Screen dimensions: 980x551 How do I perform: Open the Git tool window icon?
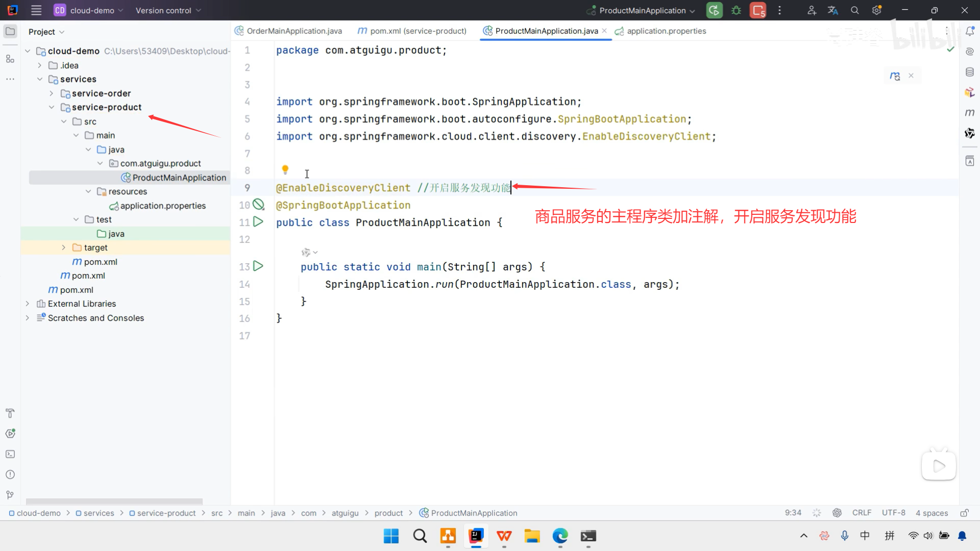(10, 495)
